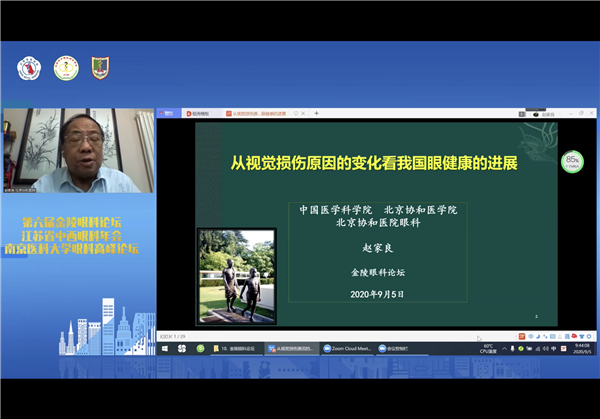This screenshot has height=419, width=600.
Task: Click the speaker's webcam video thumbnail
Action: coord(78,150)
